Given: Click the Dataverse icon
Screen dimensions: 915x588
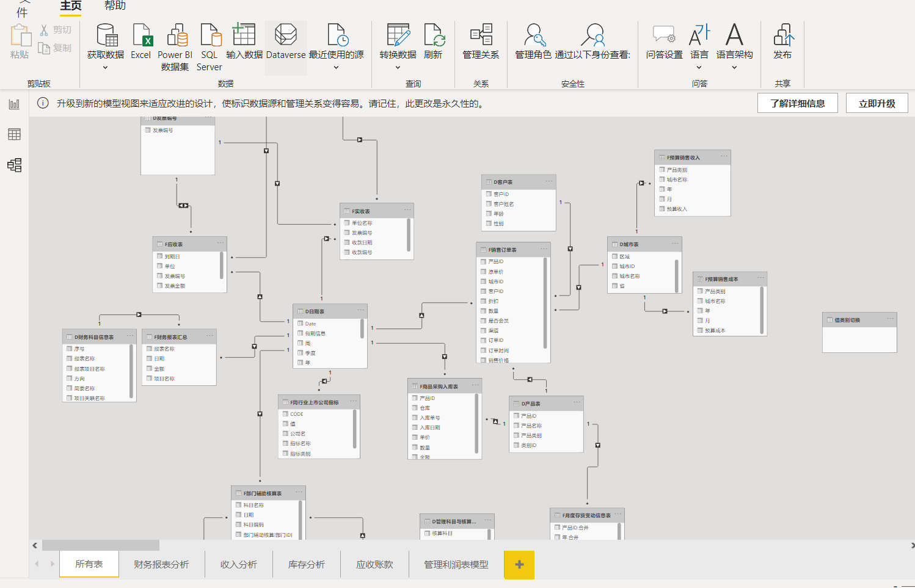Looking at the screenshot, I should [285, 34].
